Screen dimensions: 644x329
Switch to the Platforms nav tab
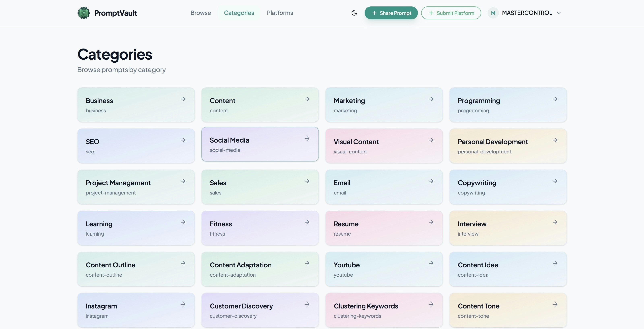point(280,13)
